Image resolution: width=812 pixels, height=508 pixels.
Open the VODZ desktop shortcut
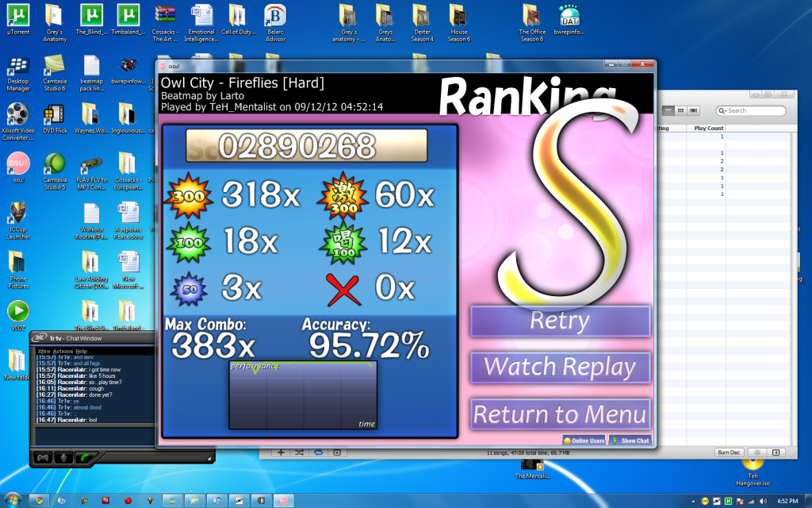point(18,316)
